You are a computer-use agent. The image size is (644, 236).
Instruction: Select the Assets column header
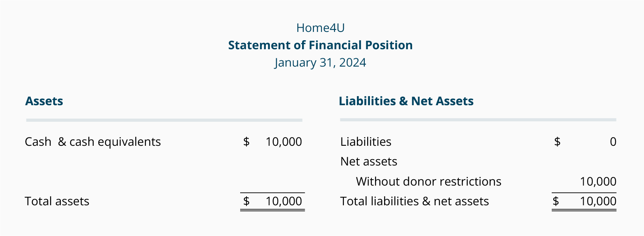point(44,101)
